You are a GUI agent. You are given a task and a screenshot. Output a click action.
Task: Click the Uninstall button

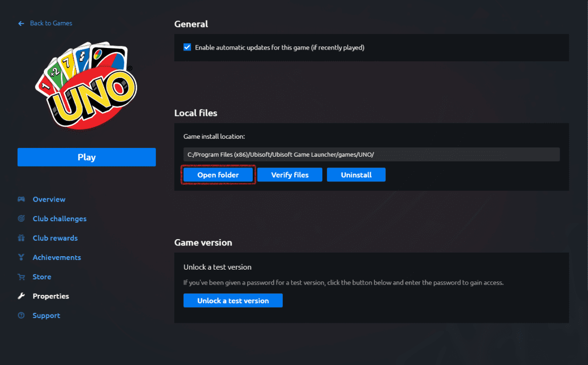pyautogui.click(x=356, y=174)
